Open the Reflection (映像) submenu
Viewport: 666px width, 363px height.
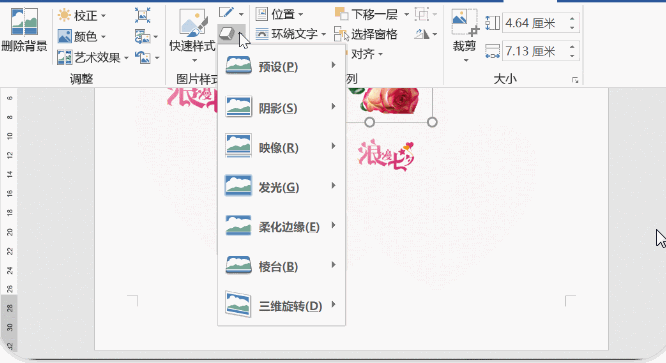(281, 147)
